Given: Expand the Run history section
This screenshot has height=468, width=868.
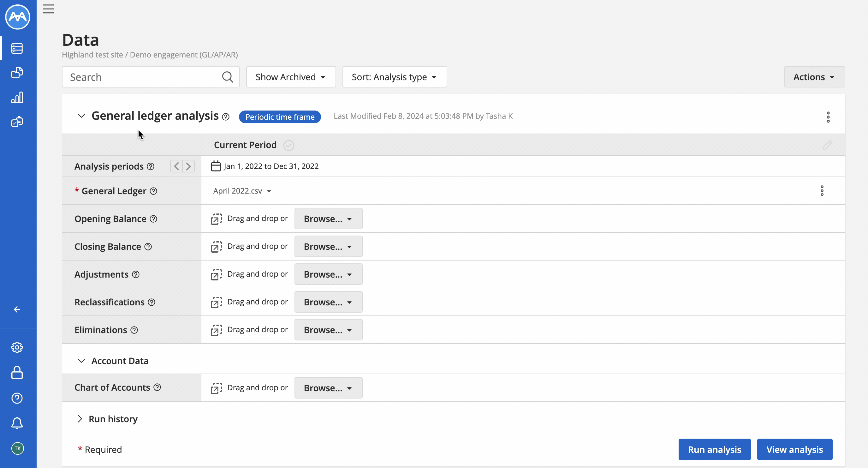Looking at the screenshot, I should tap(80, 419).
